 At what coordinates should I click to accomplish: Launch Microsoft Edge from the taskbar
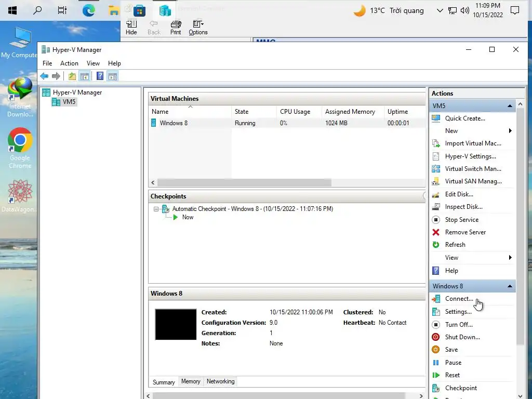click(88, 10)
